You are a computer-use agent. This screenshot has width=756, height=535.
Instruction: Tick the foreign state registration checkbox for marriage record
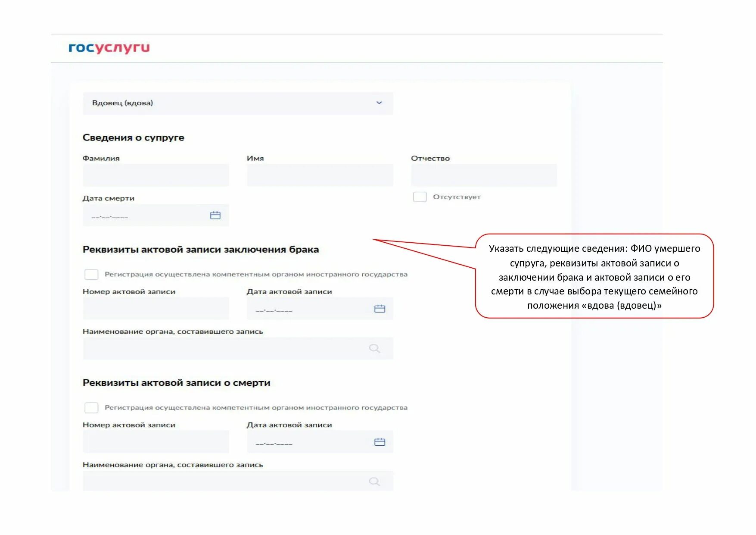click(x=91, y=275)
